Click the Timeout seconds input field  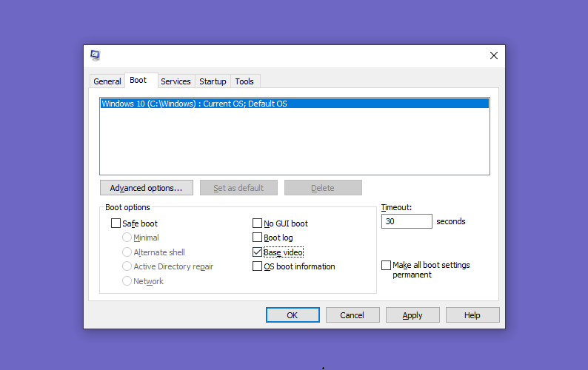407,221
